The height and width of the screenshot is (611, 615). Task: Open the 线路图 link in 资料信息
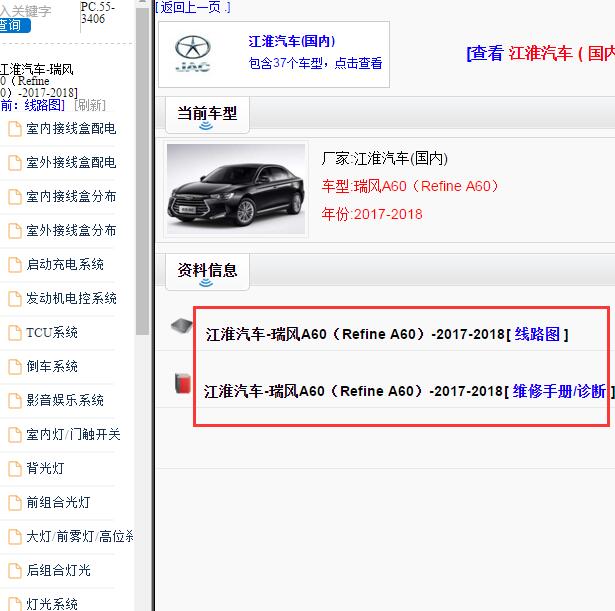tap(537, 334)
